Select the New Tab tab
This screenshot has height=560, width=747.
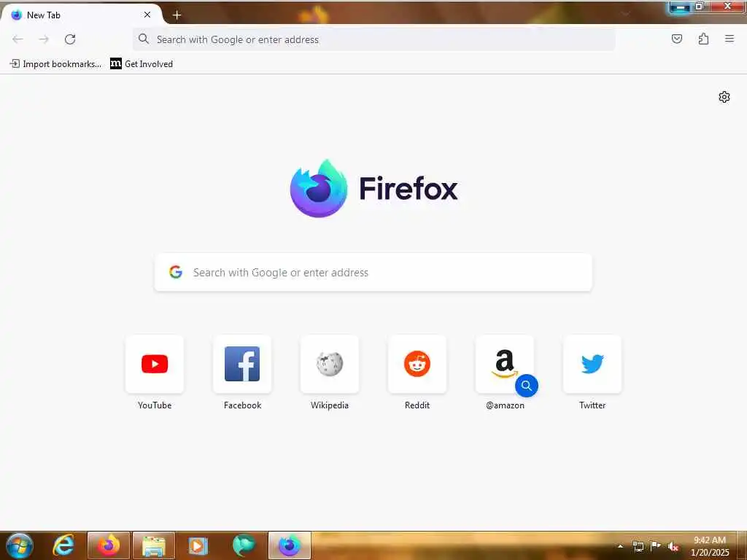click(x=81, y=15)
